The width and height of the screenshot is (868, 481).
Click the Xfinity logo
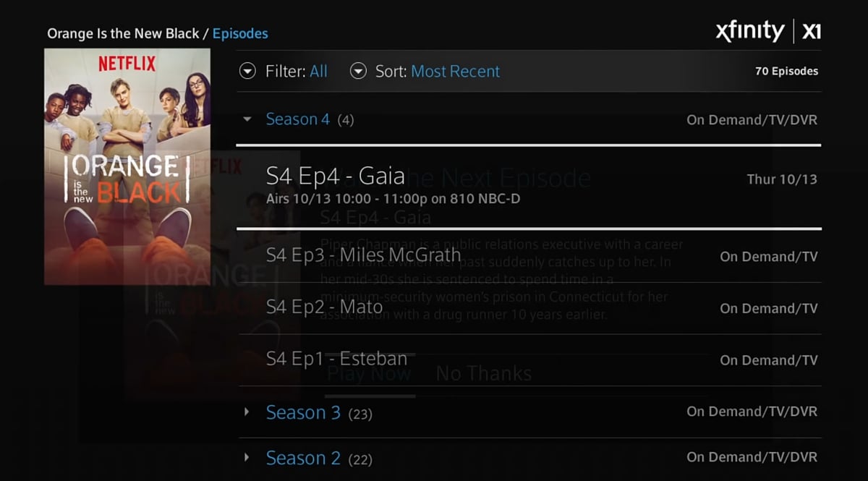click(x=750, y=30)
